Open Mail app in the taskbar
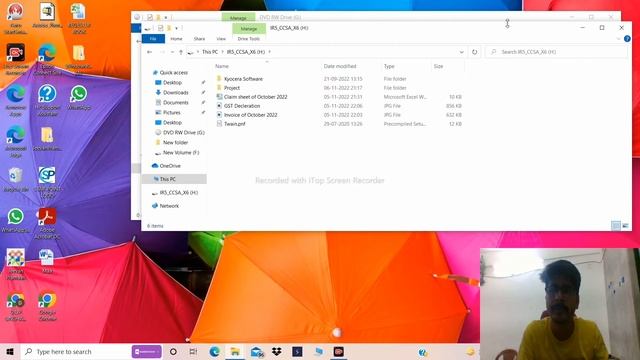640x360 pixels. tap(257, 351)
